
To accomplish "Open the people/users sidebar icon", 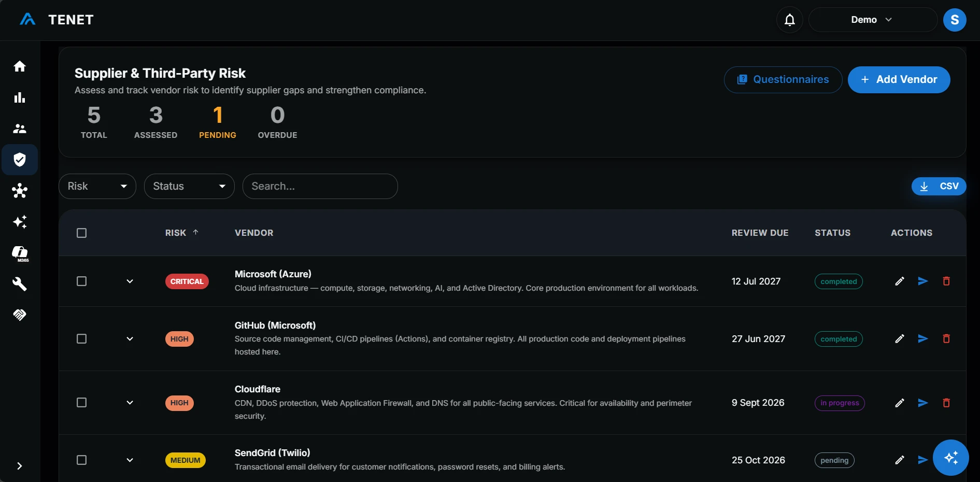I will [x=20, y=129].
